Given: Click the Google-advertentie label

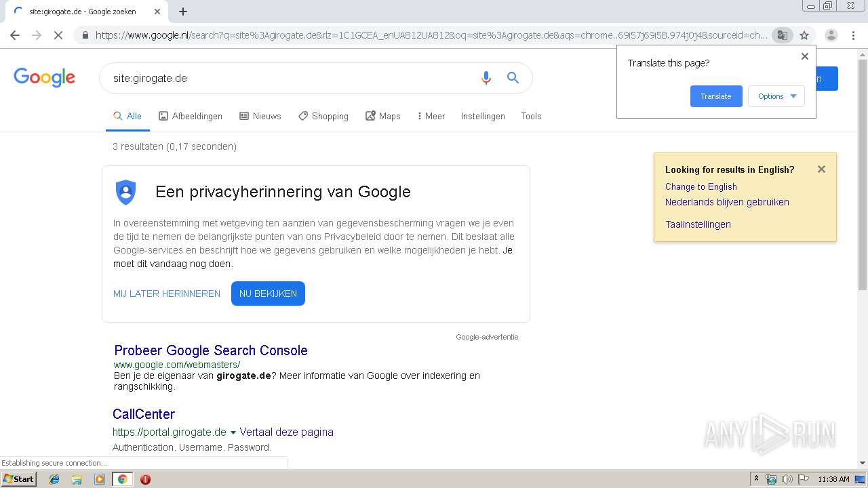Looking at the screenshot, I should (487, 337).
